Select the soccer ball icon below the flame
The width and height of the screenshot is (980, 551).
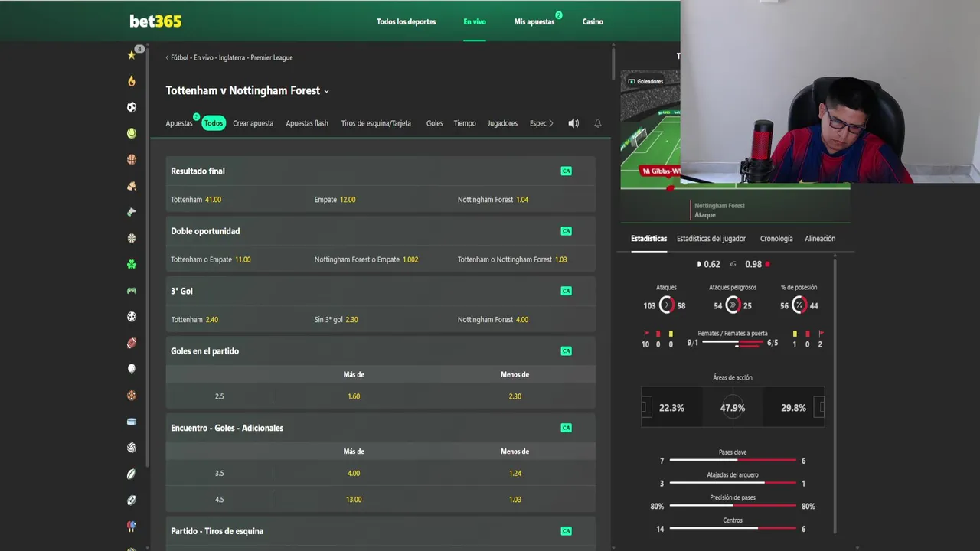(132, 107)
